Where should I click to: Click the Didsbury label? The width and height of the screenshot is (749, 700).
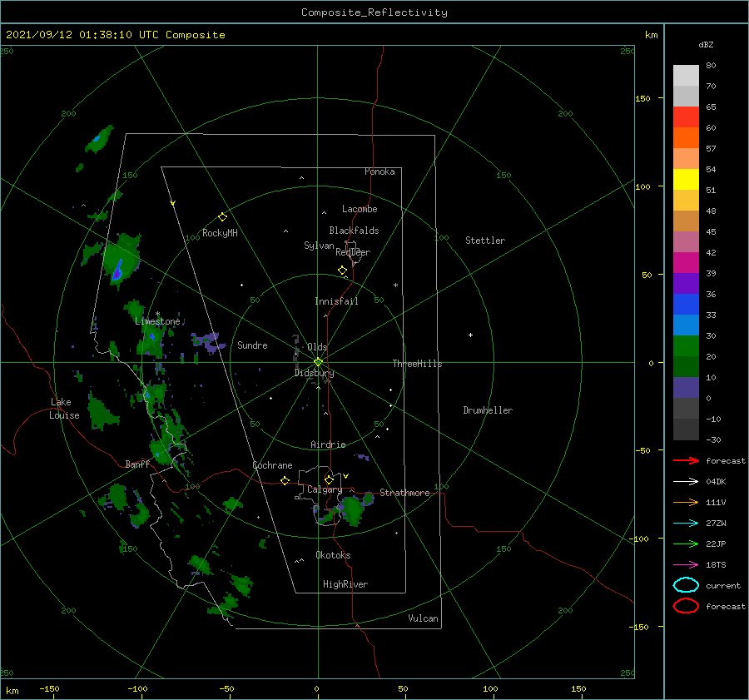pyautogui.click(x=314, y=373)
